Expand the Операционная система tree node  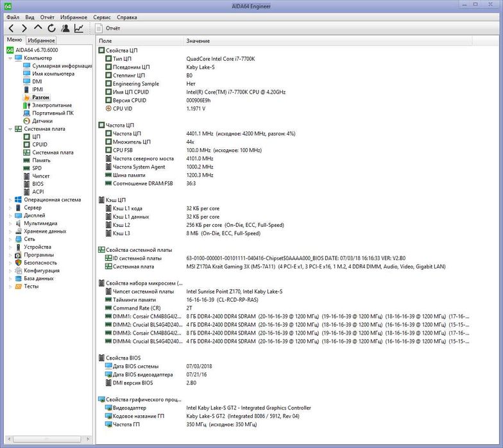[10, 200]
